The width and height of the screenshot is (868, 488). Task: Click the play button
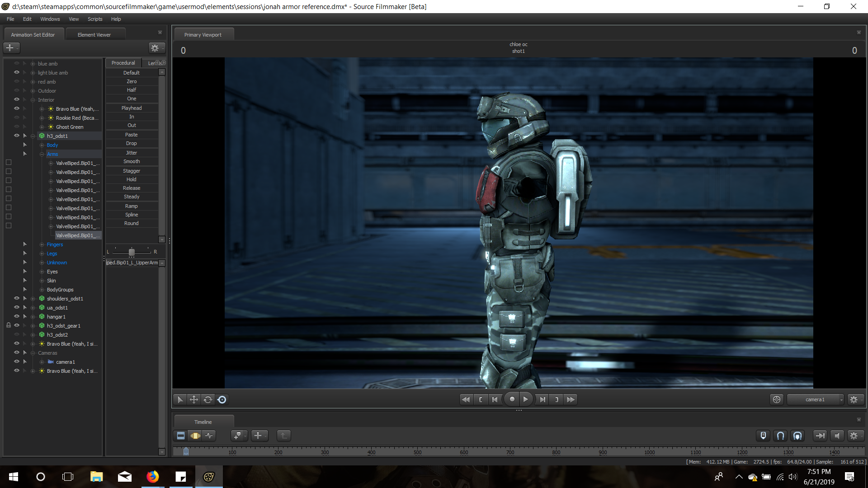pyautogui.click(x=525, y=399)
